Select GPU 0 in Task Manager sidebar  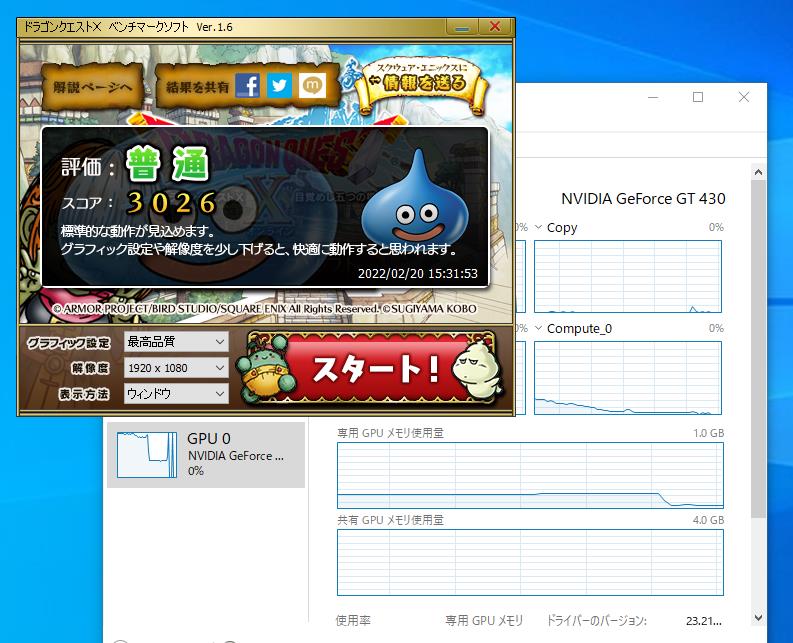click(x=206, y=455)
